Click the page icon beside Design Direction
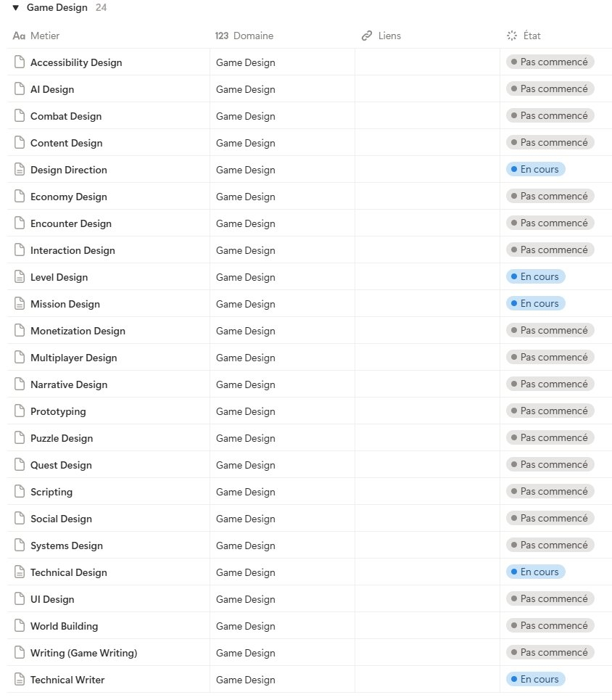The height and width of the screenshot is (700, 612). pos(20,170)
